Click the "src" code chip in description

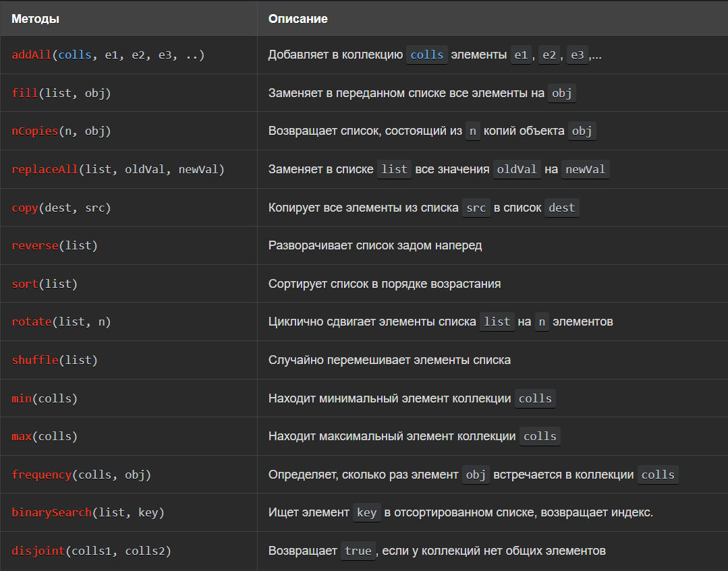[x=476, y=208]
